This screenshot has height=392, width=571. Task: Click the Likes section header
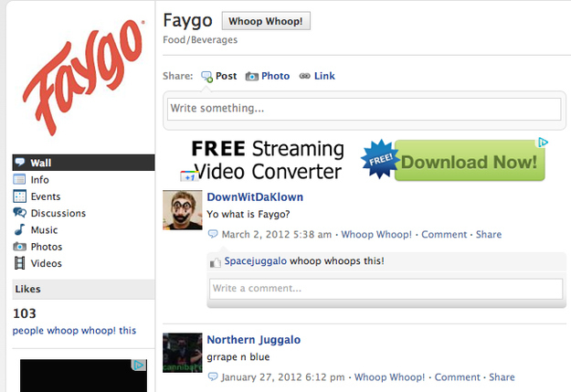(83, 290)
